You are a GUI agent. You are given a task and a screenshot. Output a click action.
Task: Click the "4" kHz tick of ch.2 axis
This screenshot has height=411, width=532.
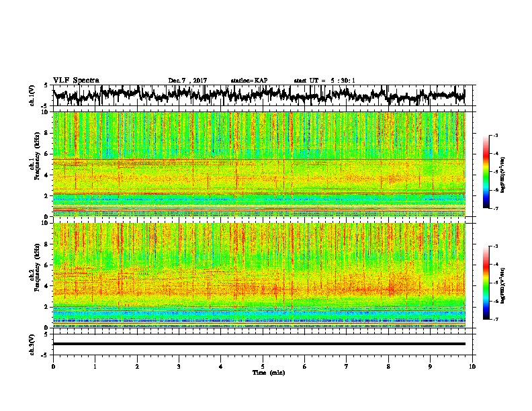47,286
